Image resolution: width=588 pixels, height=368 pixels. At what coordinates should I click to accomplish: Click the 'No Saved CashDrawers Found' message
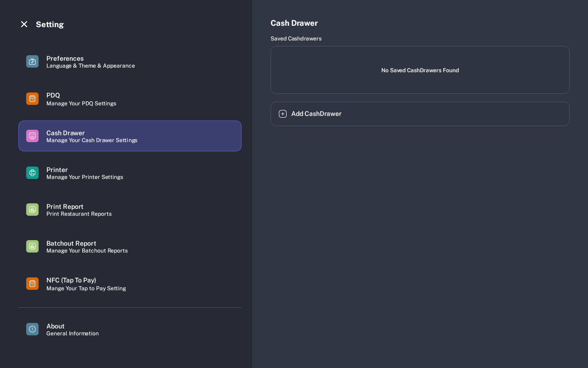tap(420, 70)
